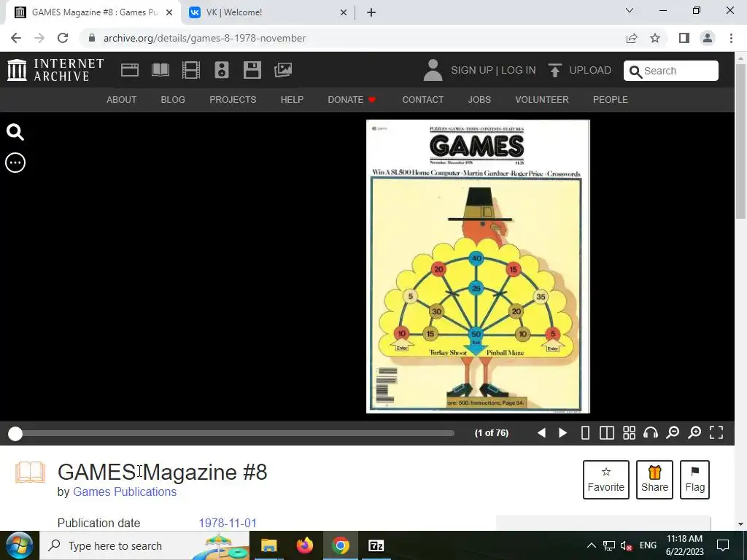Open Windows Start button
The width and height of the screenshot is (747, 560).
pyautogui.click(x=19, y=545)
